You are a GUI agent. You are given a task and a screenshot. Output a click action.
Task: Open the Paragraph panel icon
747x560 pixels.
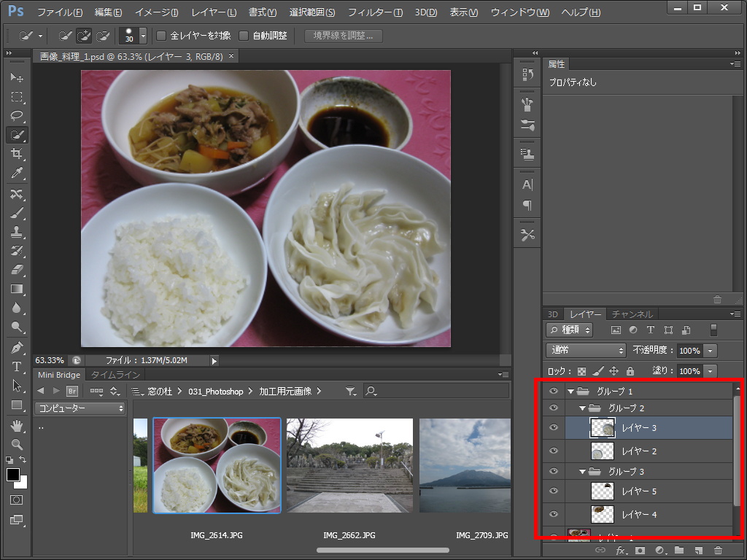click(x=527, y=205)
